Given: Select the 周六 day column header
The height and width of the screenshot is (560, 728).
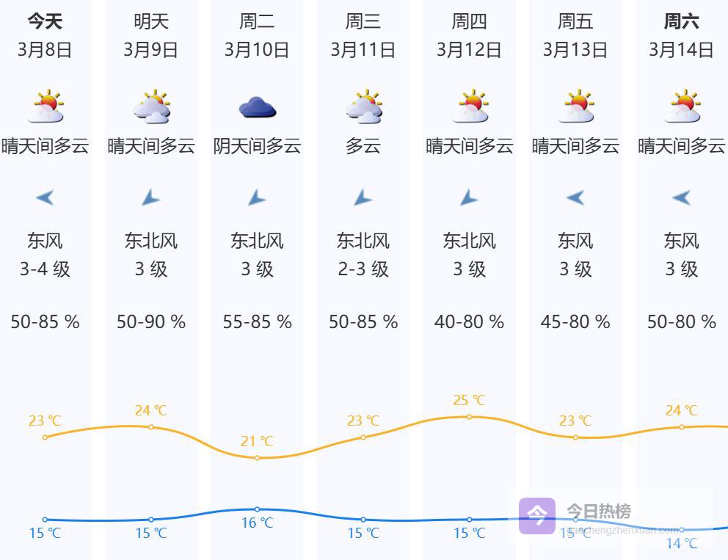Looking at the screenshot, I should tap(681, 21).
